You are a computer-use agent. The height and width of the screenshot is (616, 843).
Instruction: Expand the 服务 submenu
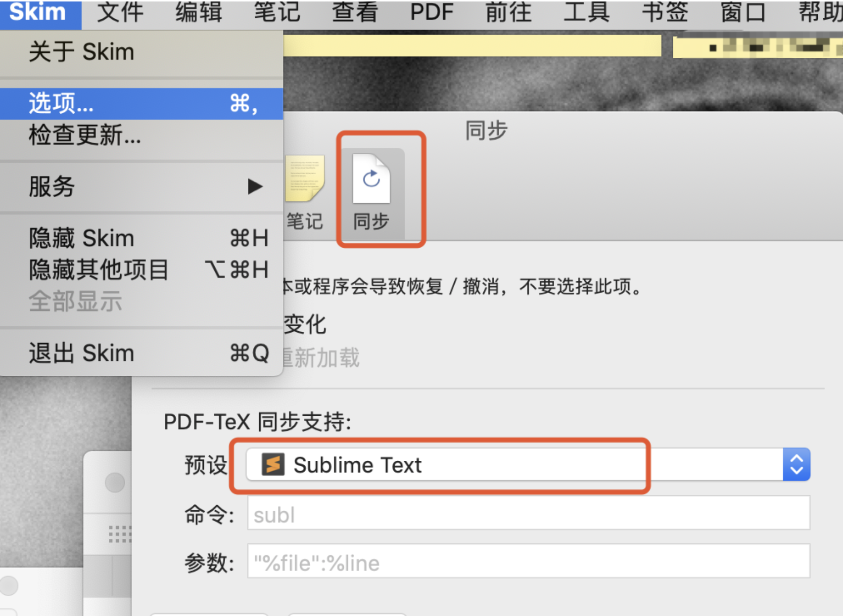point(141,186)
